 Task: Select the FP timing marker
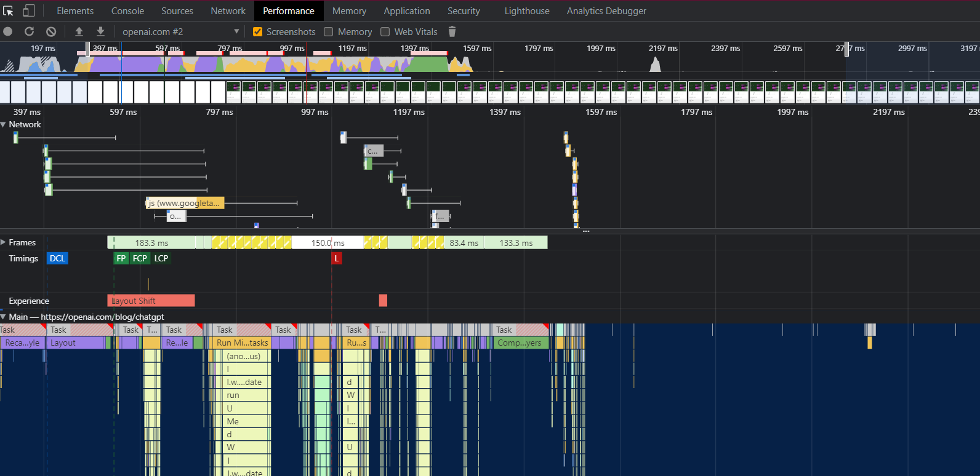(x=121, y=258)
